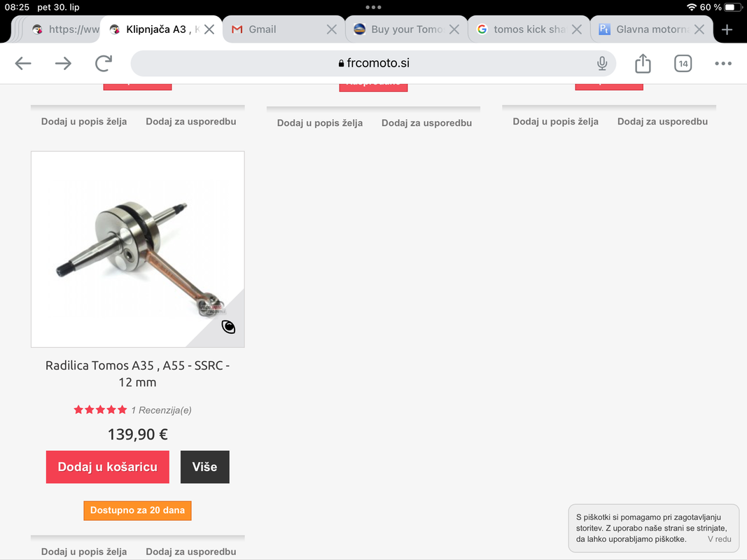Open the share sheet icon
This screenshot has height=560, width=747.
click(x=643, y=63)
